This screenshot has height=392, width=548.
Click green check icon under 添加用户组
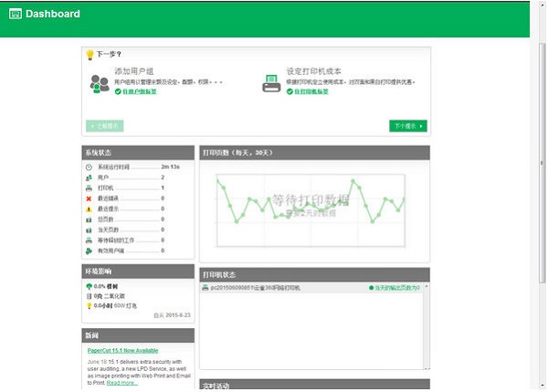118,91
